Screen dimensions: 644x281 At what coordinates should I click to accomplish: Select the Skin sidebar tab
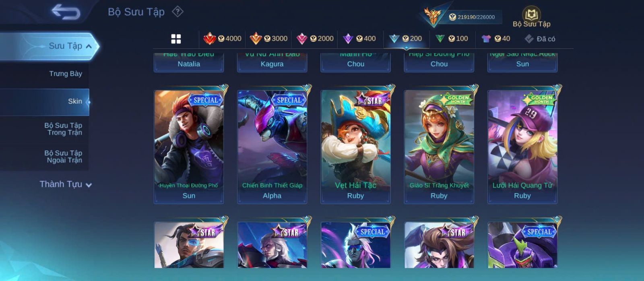75,101
